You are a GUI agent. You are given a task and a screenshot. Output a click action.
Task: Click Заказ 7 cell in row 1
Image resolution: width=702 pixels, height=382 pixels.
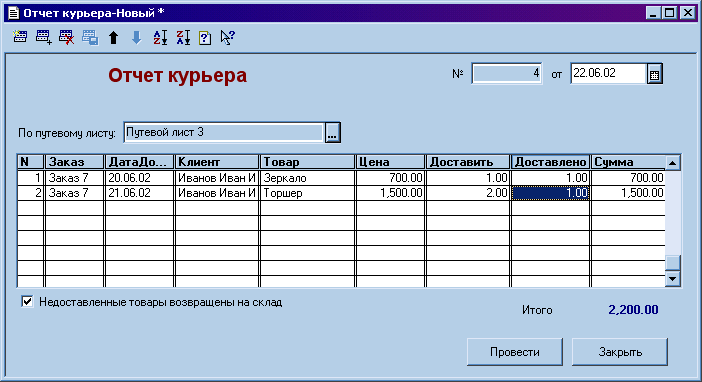point(75,178)
